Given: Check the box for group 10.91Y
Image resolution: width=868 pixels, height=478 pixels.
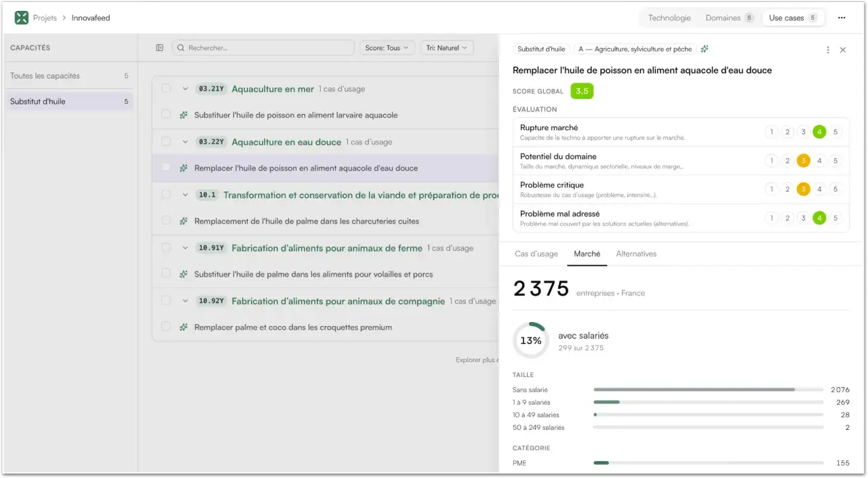Looking at the screenshot, I should 166,247.
